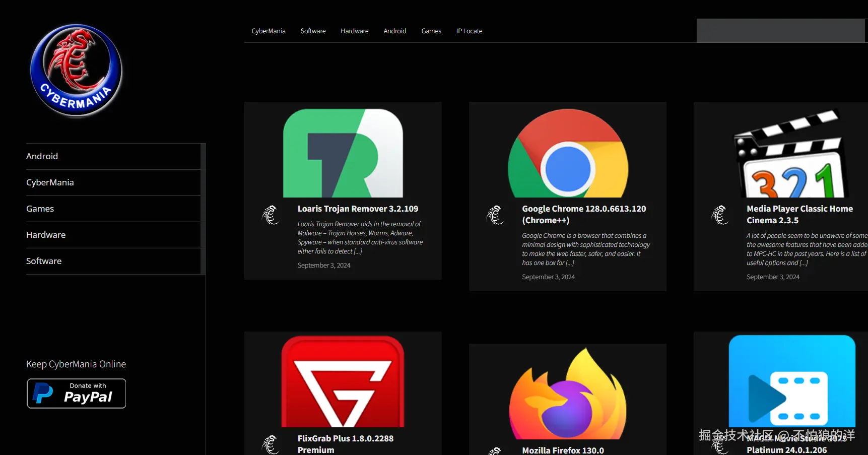
Task: Click the Donate with PayPal button
Action: point(77,394)
